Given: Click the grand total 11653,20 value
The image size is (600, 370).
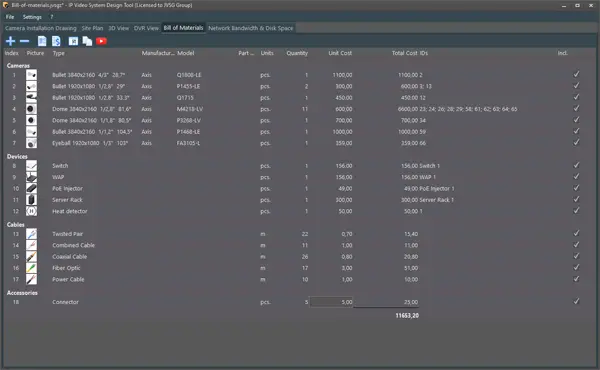Looking at the screenshot, I should point(407,316).
